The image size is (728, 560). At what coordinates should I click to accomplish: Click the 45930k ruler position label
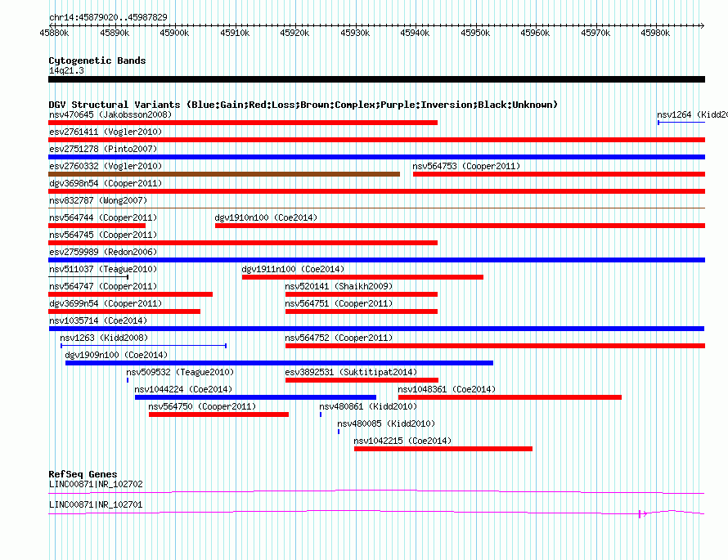coord(355,33)
